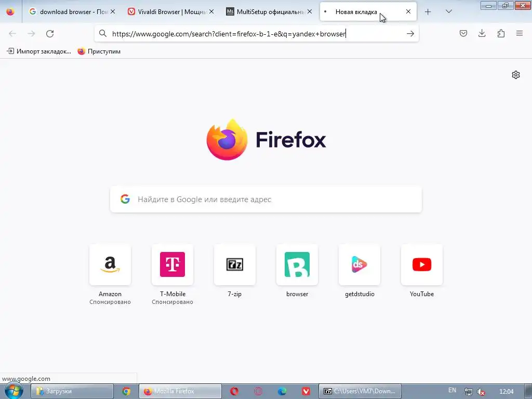Open new tab personalization gear
This screenshot has width=532, height=399.
(516, 75)
